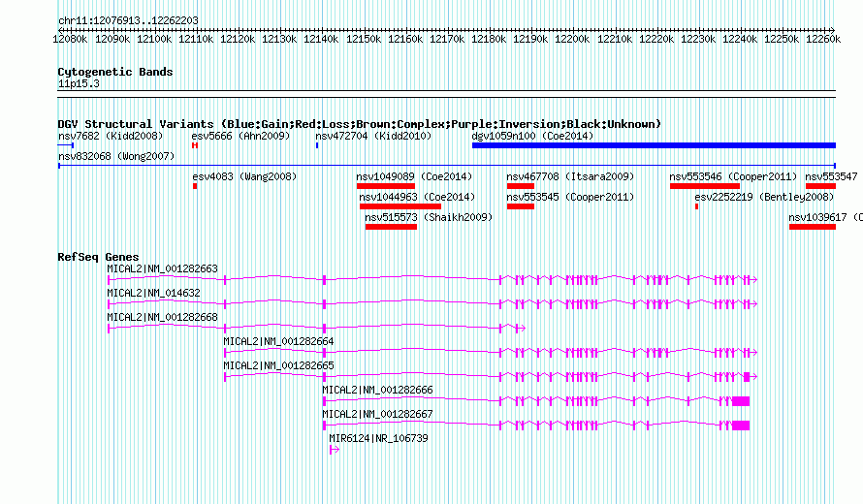This screenshot has width=863, height=504.
Task: Open the nsv832068 (Wong2007) label
Action: pyautogui.click(x=116, y=156)
